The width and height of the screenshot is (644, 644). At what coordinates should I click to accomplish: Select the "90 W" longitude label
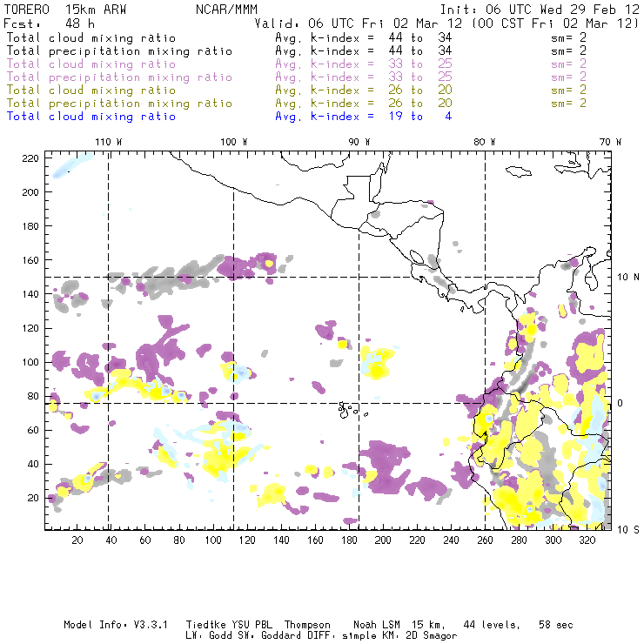click(359, 142)
